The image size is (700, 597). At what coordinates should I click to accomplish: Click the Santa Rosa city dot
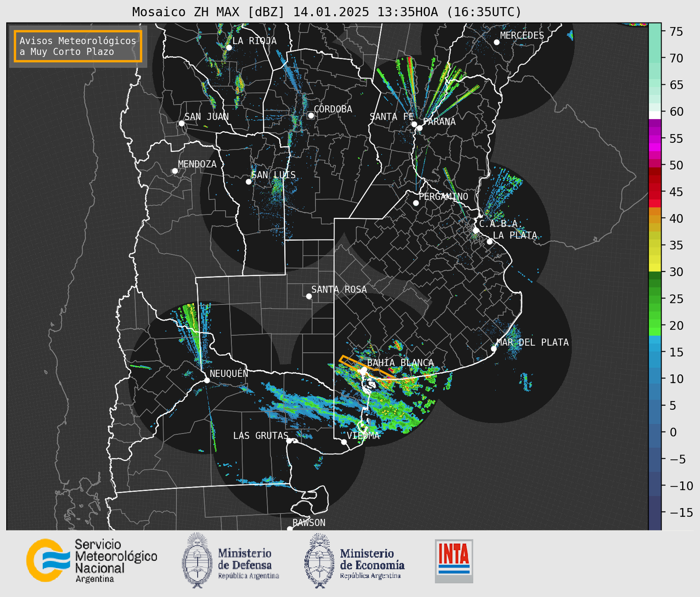click(x=309, y=296)
